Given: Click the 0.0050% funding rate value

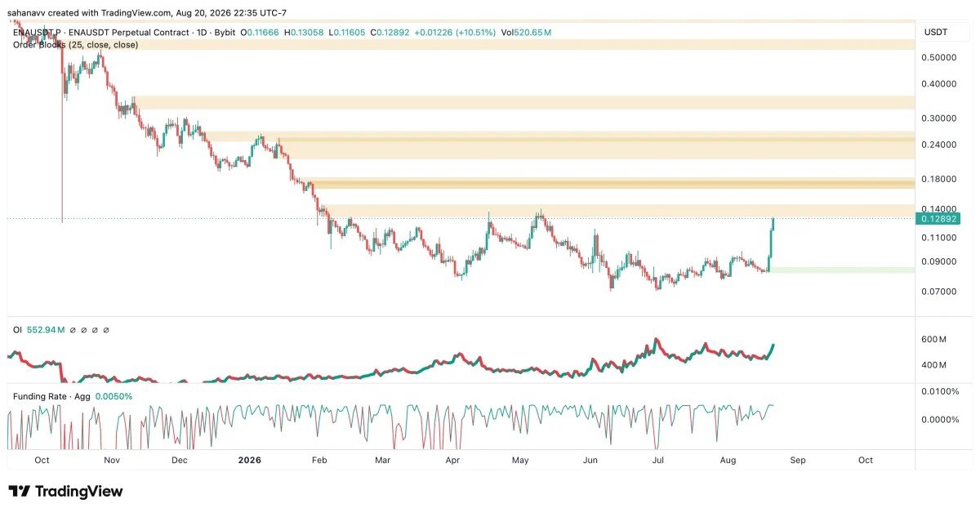Looking at the screenshot, I should coord(114,396).
